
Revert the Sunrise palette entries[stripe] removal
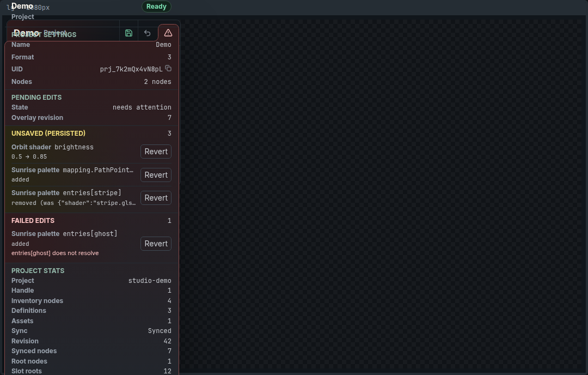pyautogui.click(x=156, y=198)
